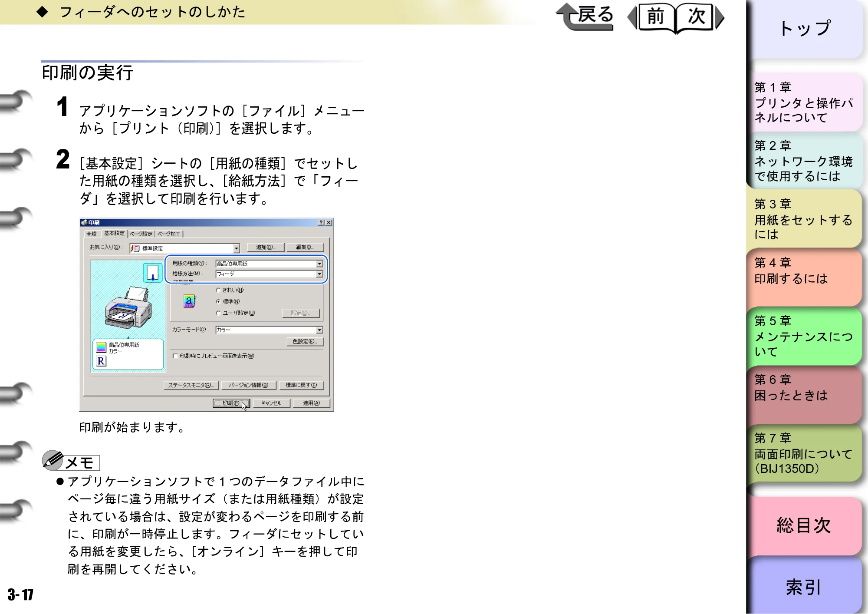Click the color gradient swatch in summary box
Screen dimensions: 868x614
(x=101, y=347)
